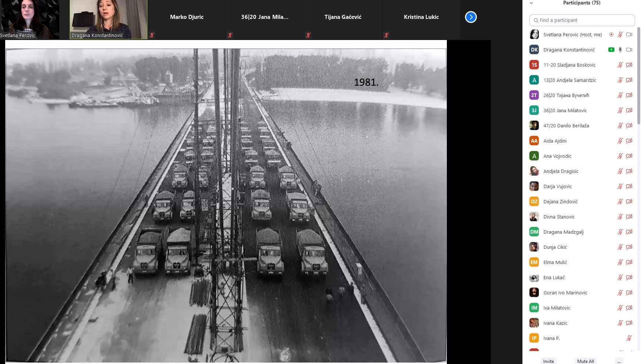Click camera-off icon for 13|20 Andjela Samardzic
Image resolution: width=641 pixels, height=364 pixels.
click(x=629, y=80)
